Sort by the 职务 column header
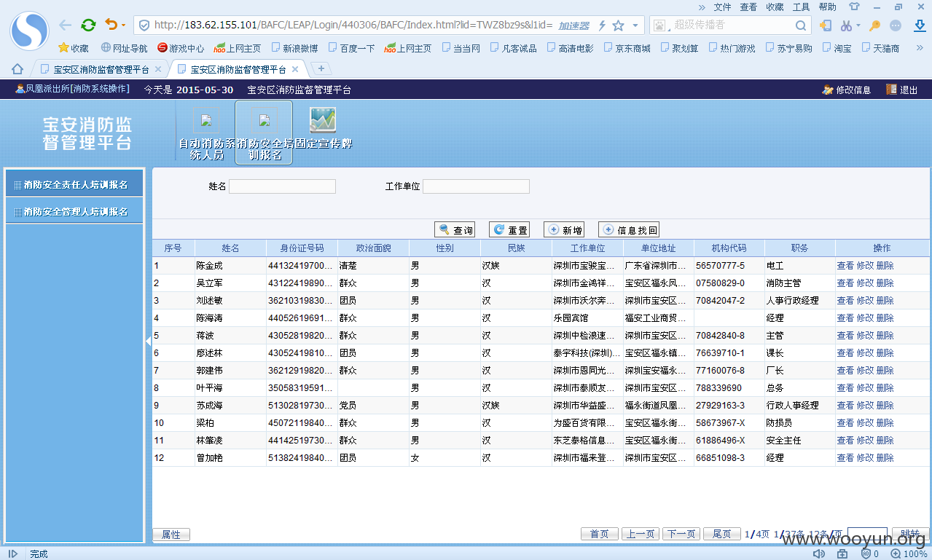The image size is (932, 560). [799, 248]
